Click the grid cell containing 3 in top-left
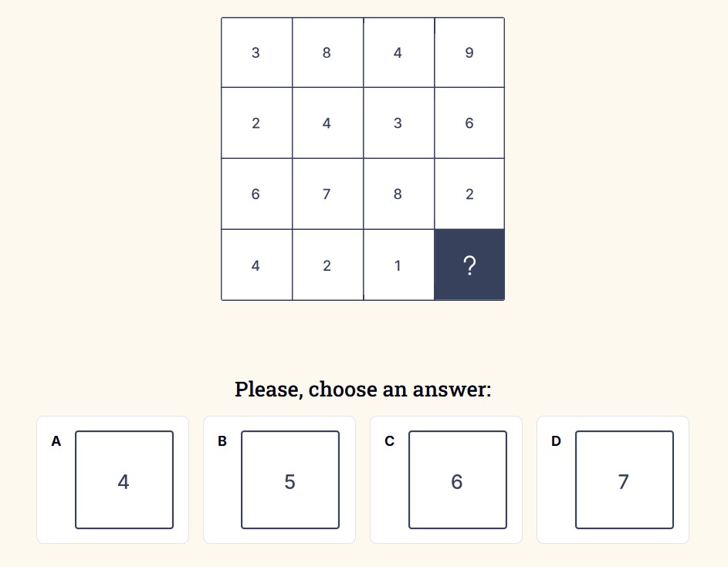This screenshot has width=728, height=567. coord(256,52)
